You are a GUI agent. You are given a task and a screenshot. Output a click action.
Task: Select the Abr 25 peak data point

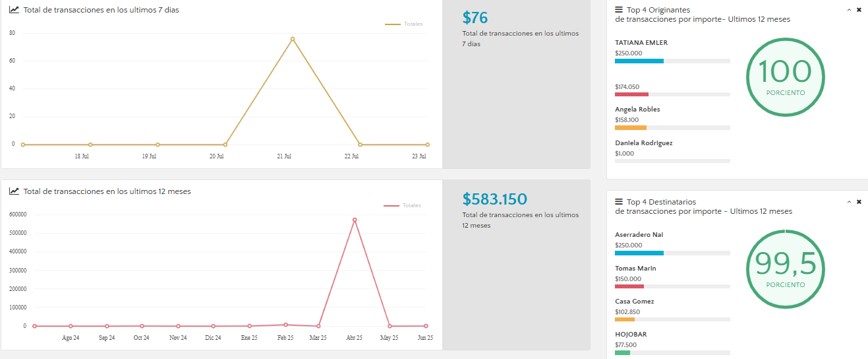tap(355, 220)
